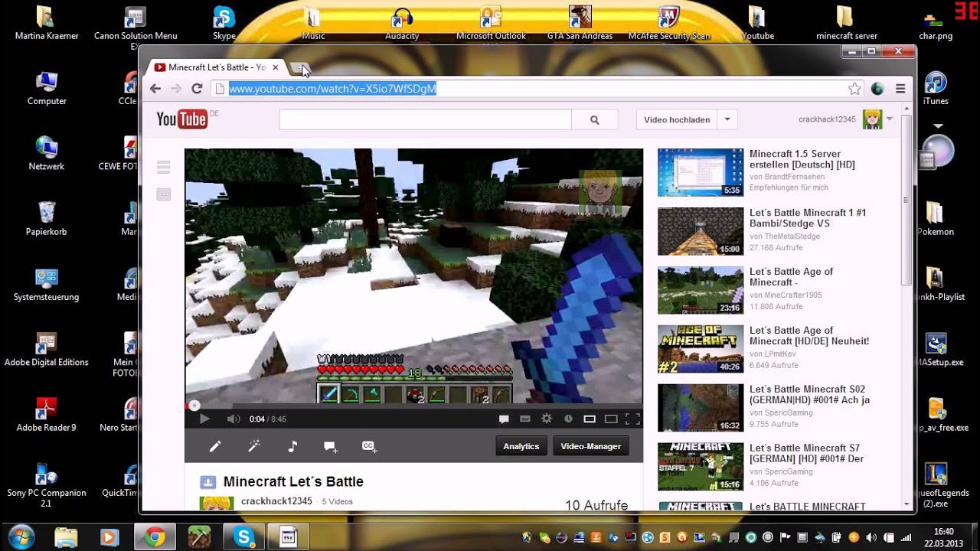Click channel avatar below video title
The image size is (980, 551).
[x=217, y=503]
